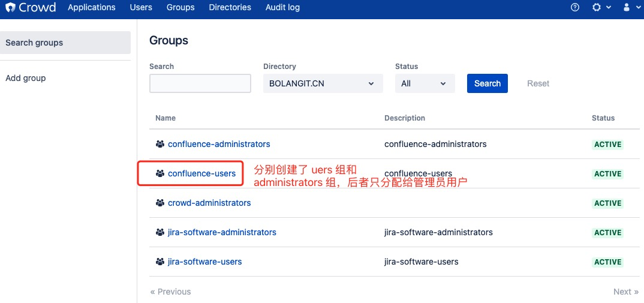Screen dimensions: 644x303
Task: Open the confluence-users group link
Action: click(201, 173)
